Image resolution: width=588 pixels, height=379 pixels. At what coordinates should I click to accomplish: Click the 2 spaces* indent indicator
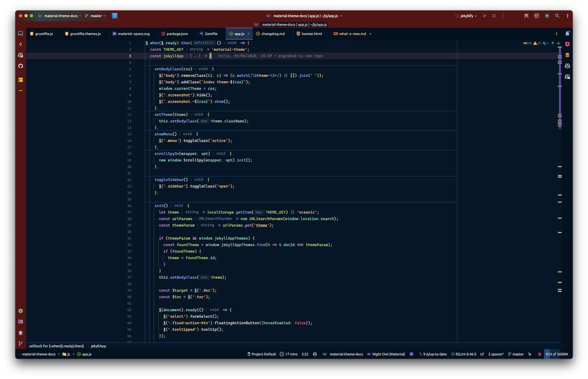coord(496,354)
